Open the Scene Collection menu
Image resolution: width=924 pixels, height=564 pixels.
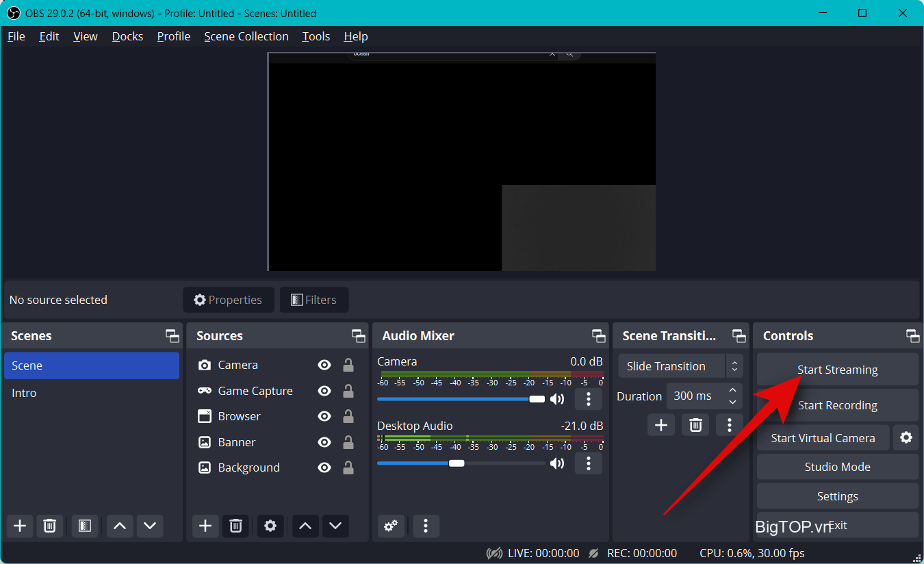click(246, 36)
